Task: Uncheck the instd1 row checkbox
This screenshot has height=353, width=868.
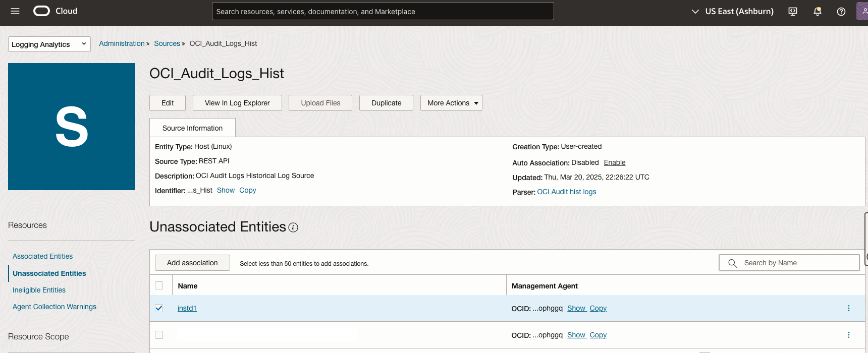Action: pos(159,308)
